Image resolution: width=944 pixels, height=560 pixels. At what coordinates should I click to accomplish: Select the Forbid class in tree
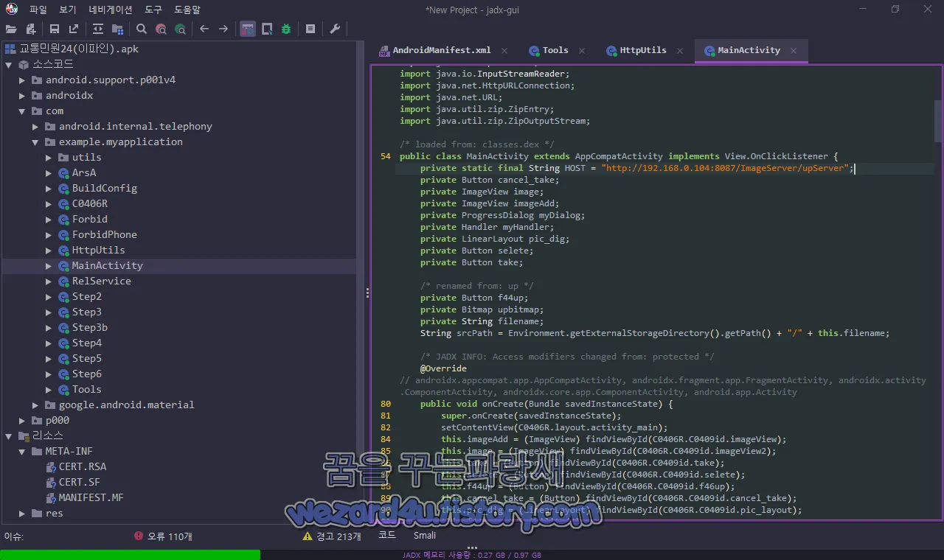(x=89, y=219)
